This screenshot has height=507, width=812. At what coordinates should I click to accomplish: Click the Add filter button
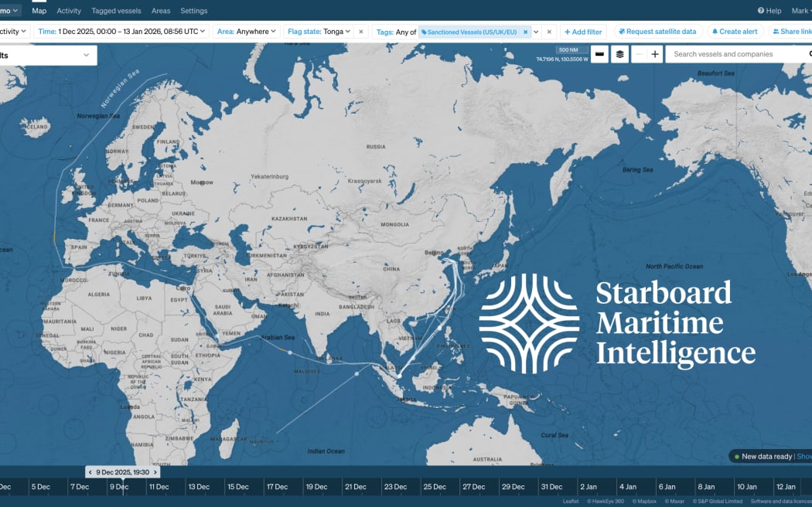pyautogui.click(x=583, y=32)
